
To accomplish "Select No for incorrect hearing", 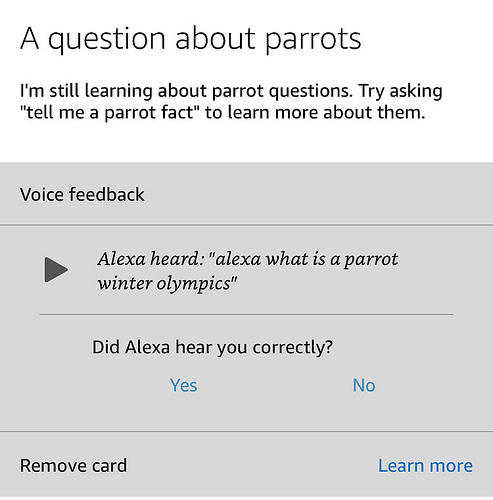I will click(364, 385).
